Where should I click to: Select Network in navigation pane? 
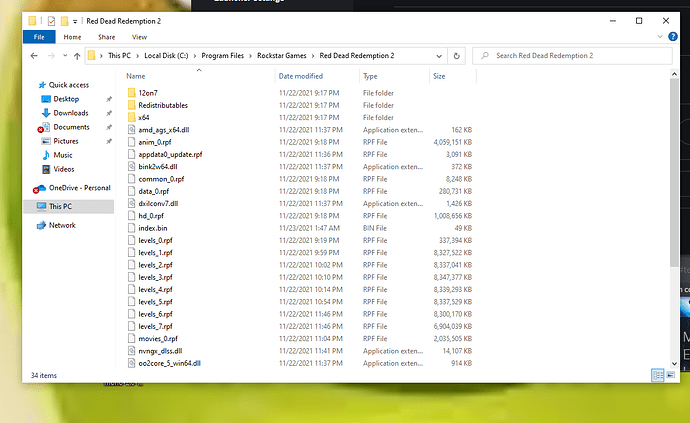click(62, 225)
